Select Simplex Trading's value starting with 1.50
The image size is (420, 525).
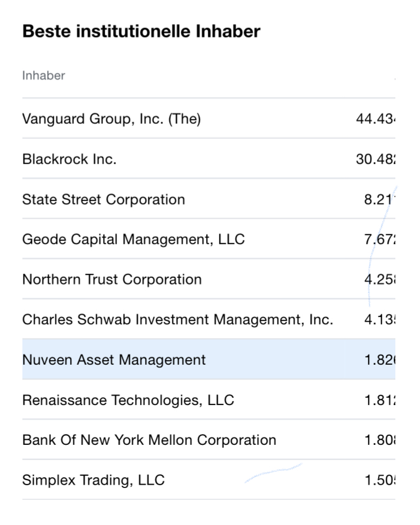coord(379,480)
